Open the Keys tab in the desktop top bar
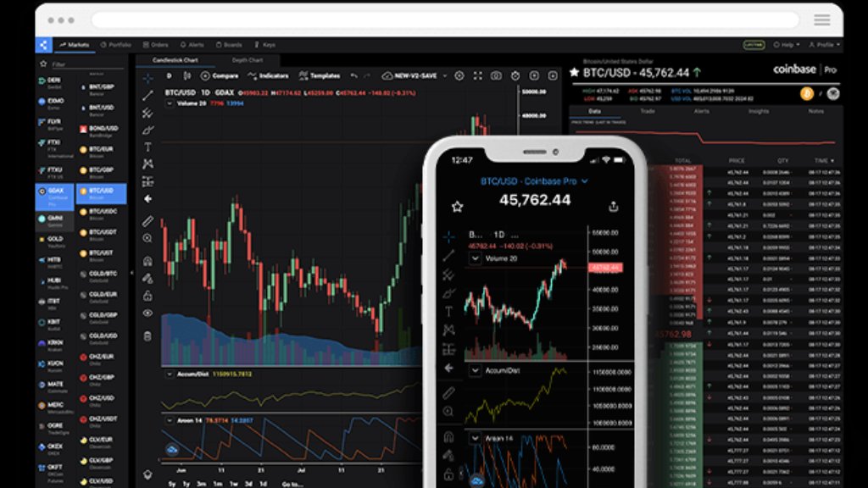Viewport: 868px width, 488px height. (x=265, y=45)
